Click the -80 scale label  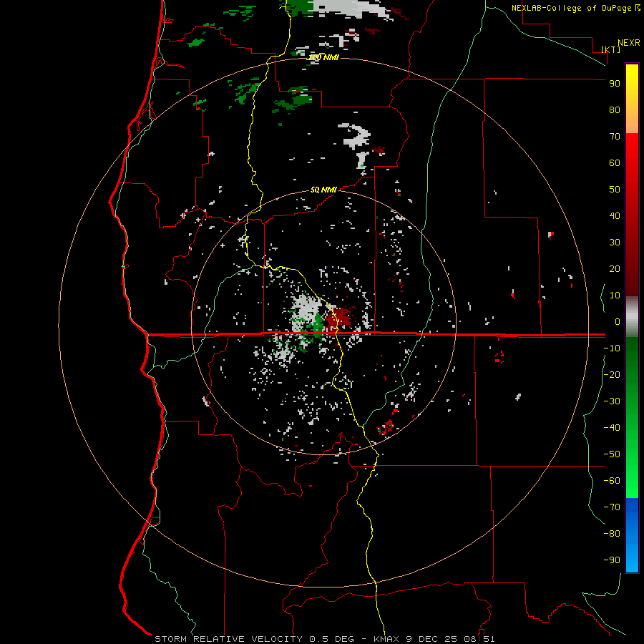(x=612, y=534)
